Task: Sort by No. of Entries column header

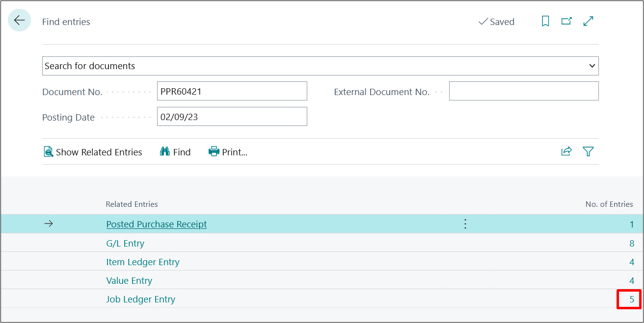Action: 609,204
